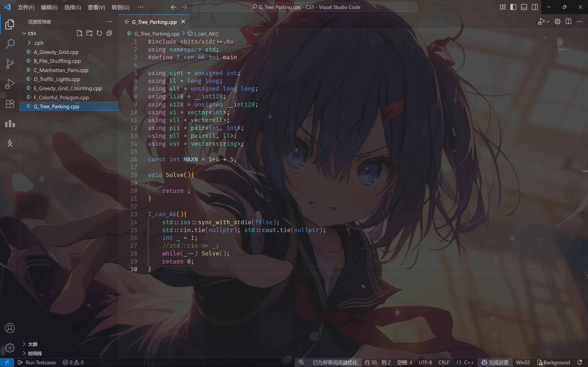
Task: Toggle bottom panel visibility
Action: point(524,7)
